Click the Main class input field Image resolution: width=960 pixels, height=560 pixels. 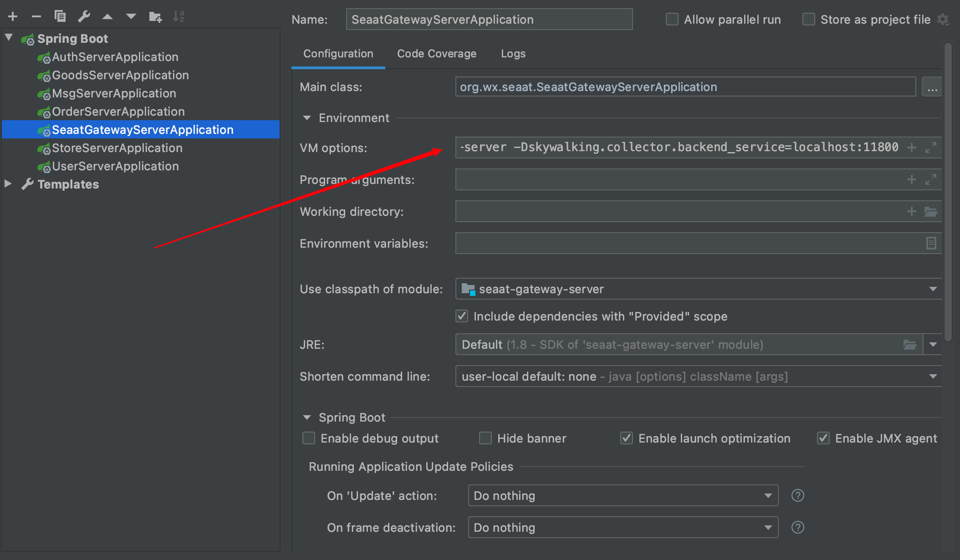coord(685,87)
